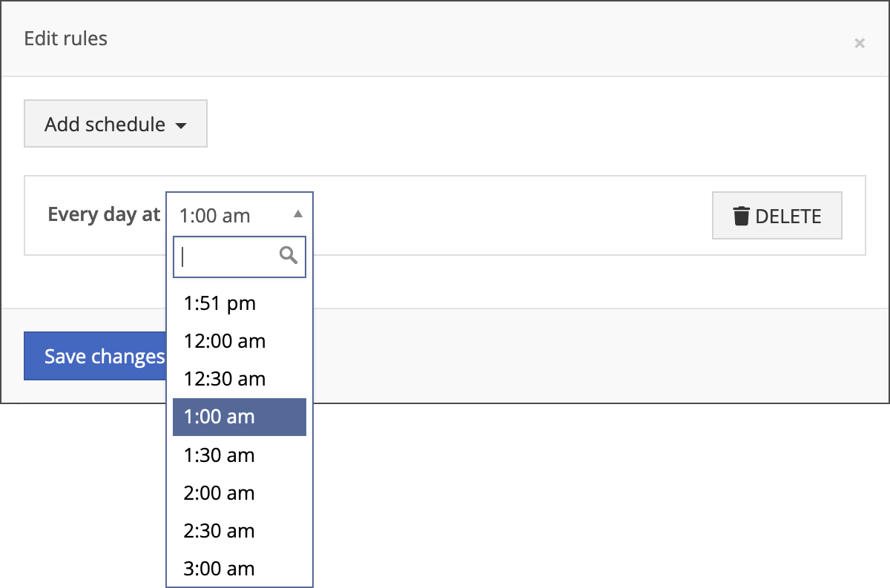Collapse the time picker using its arrow
890x588 pixels.
point(297,214)
